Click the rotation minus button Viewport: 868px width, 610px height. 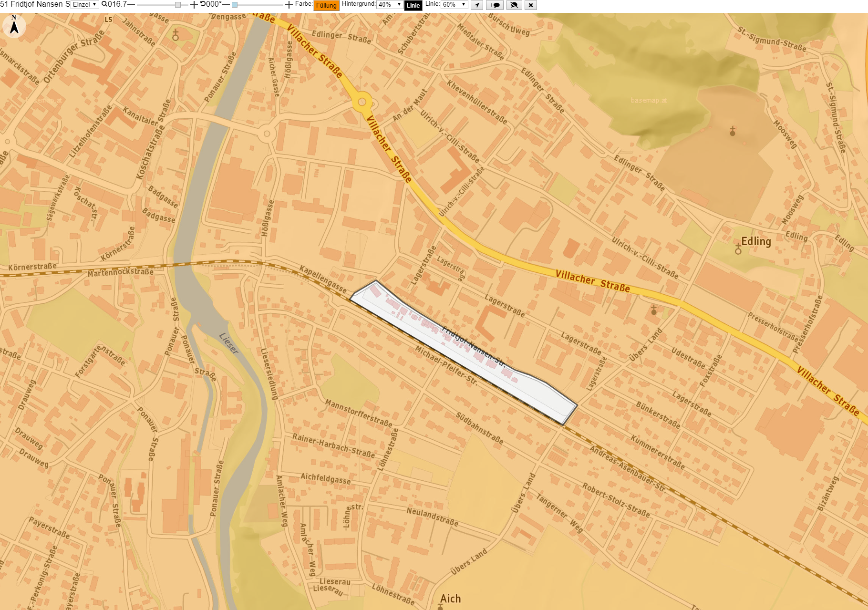(226, 5)
